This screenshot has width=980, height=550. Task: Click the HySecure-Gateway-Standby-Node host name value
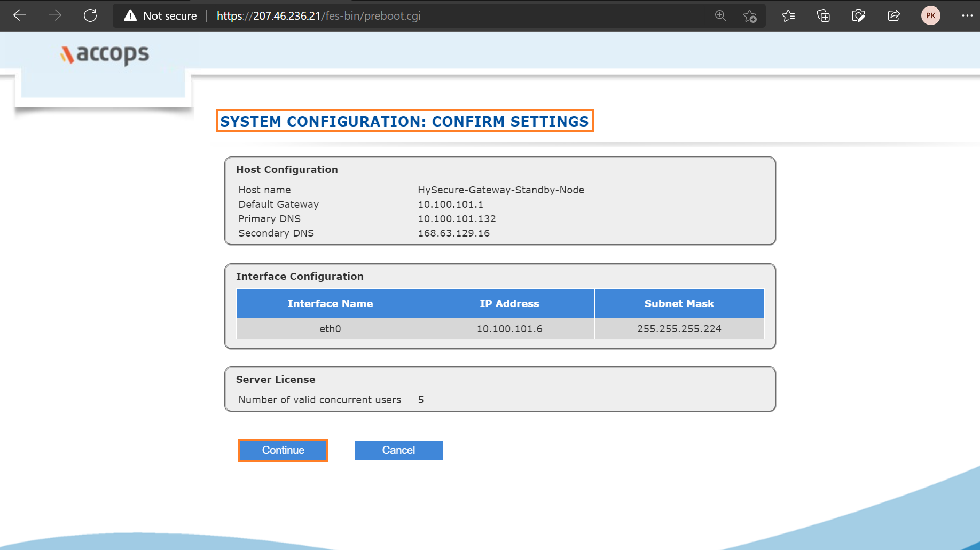coord(501,190)
